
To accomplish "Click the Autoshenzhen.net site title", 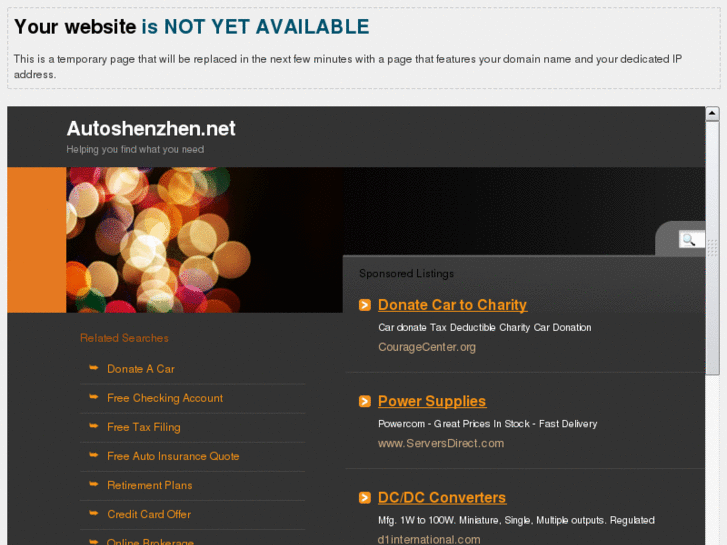I will [151, 128].
